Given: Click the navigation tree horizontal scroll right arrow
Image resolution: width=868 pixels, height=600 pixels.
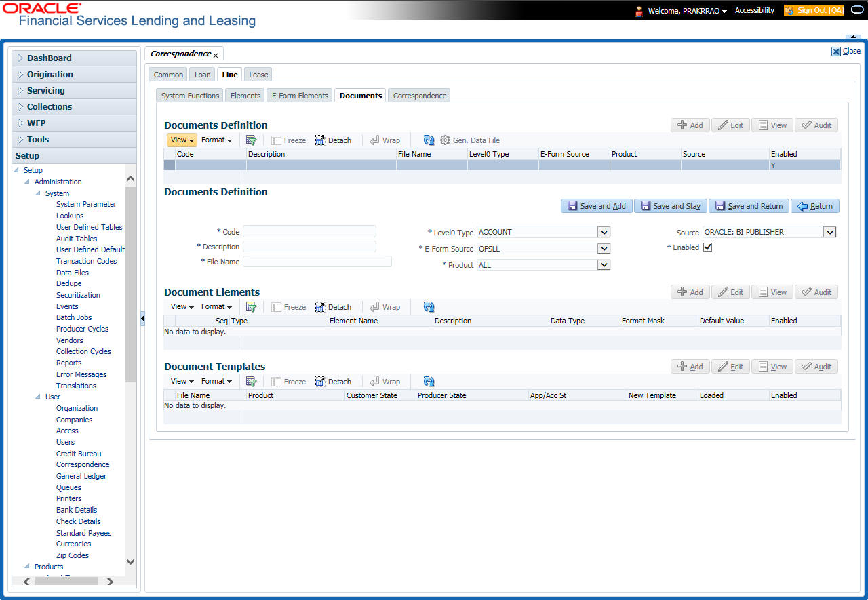Looking at the screenshot, I should click(110, 582).
